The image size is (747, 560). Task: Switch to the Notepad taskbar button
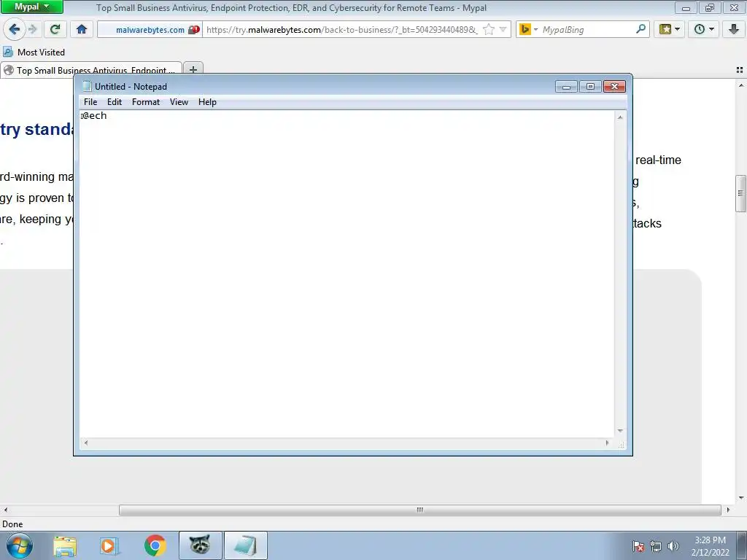click(245, 545)
